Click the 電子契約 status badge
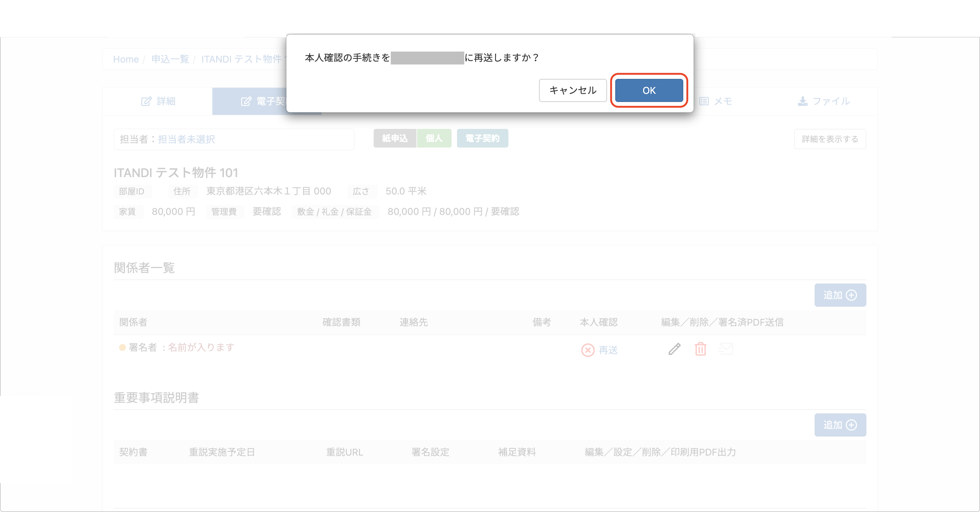 click(483, 138)
